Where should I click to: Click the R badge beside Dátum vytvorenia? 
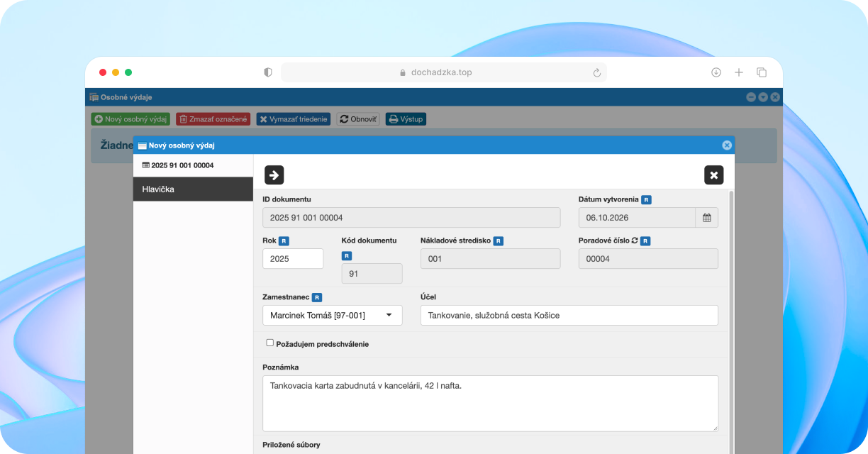click(647, 199)
